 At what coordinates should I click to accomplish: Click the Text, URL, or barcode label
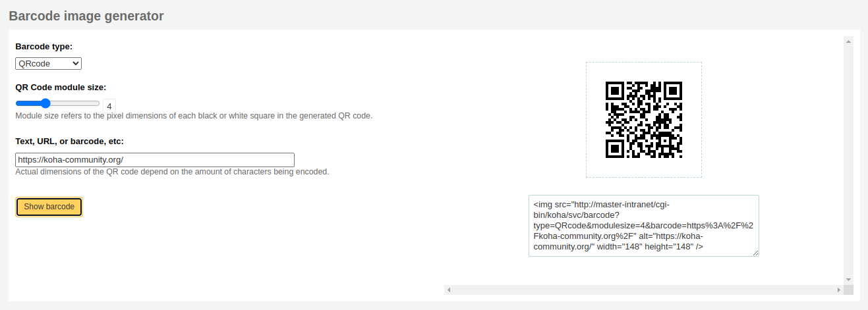click(x=69, y=141)
